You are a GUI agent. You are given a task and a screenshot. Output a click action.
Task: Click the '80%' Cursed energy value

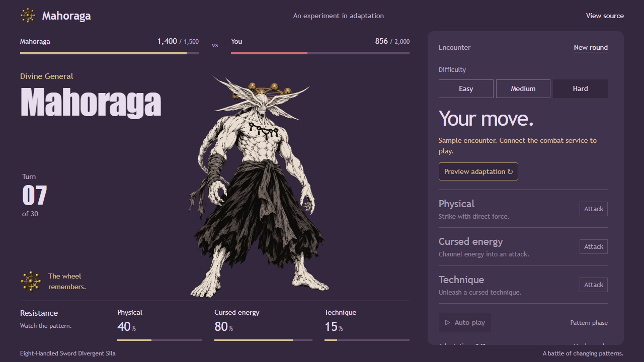(x=223, y=327)
